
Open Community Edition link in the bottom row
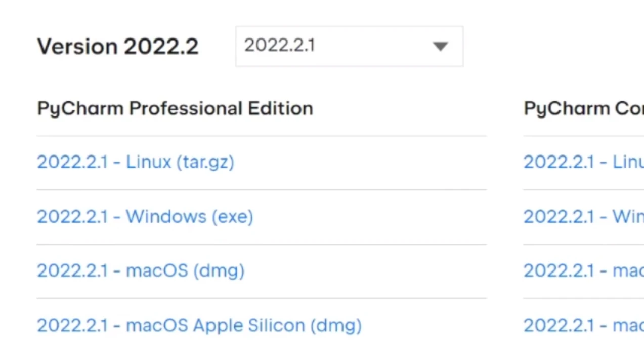pos(583,325)
